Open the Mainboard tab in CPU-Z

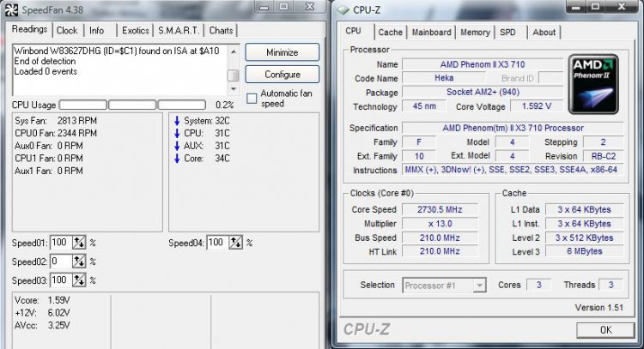[431, 33]
